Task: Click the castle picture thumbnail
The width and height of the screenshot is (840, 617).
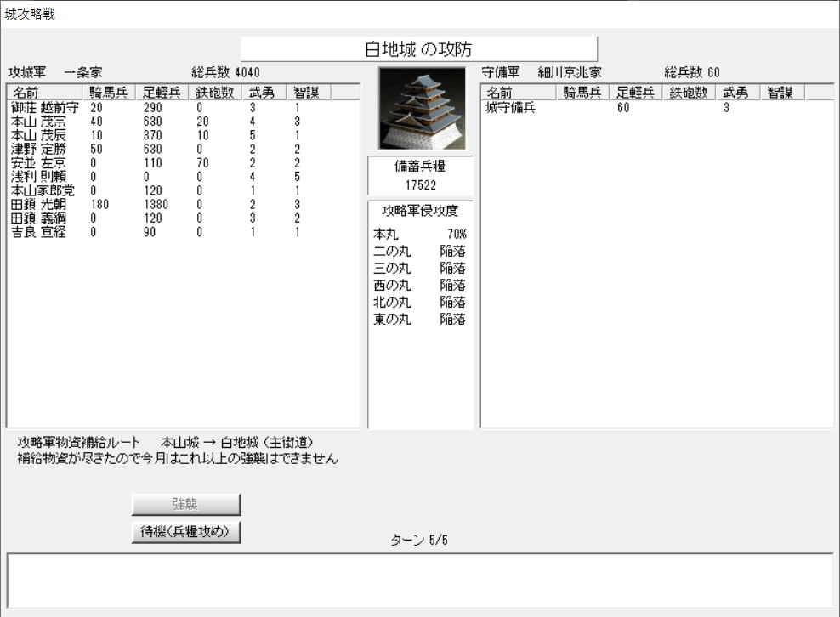Action: (422, 109)
